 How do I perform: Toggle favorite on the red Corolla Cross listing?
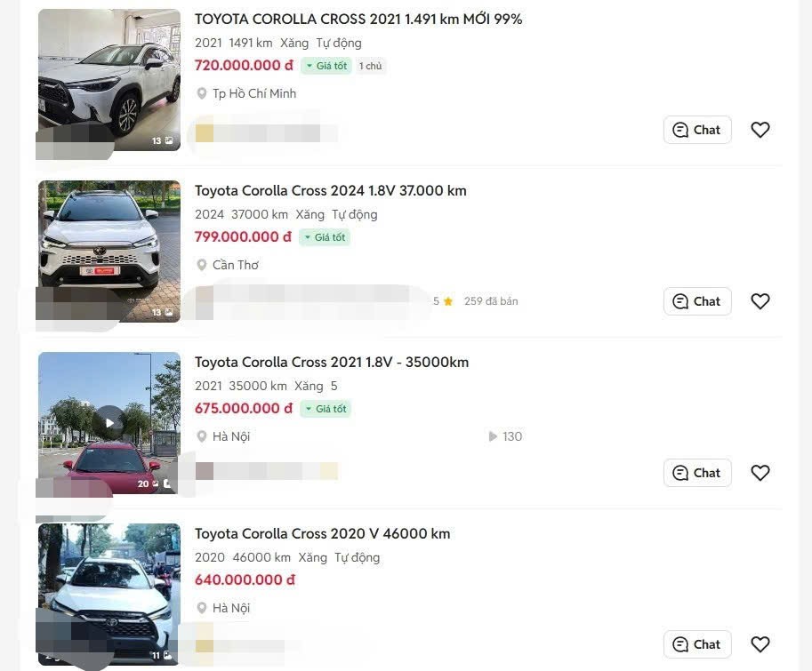[x=760, y=473]
